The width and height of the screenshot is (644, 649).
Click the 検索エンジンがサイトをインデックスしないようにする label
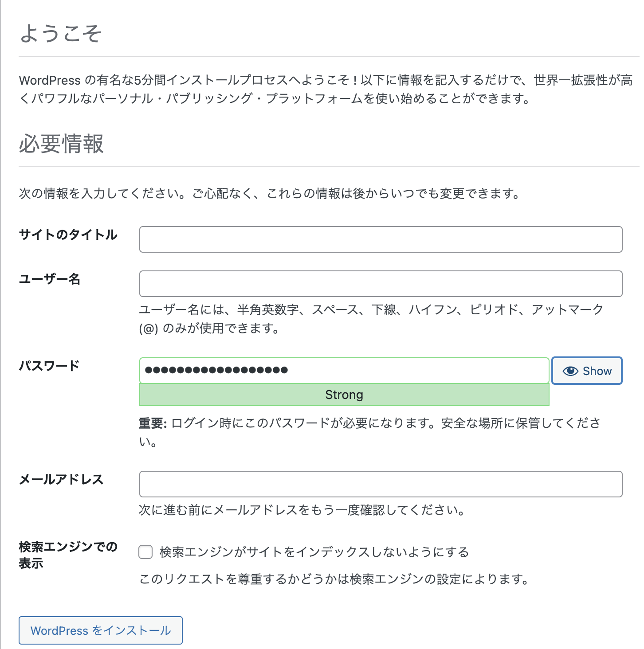314,552
